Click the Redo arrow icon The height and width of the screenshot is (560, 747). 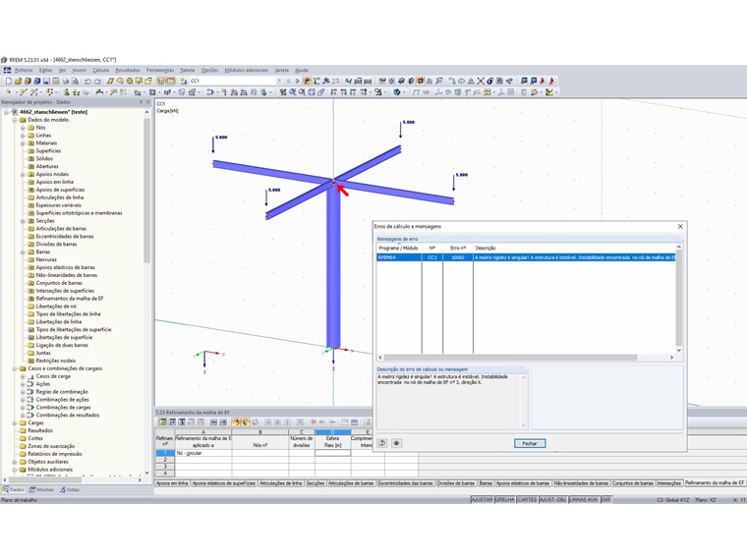(x=97, y=81)
